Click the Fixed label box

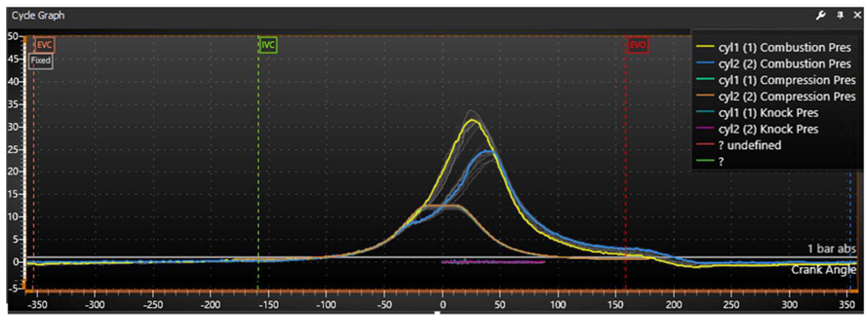[x=41, y=61]
